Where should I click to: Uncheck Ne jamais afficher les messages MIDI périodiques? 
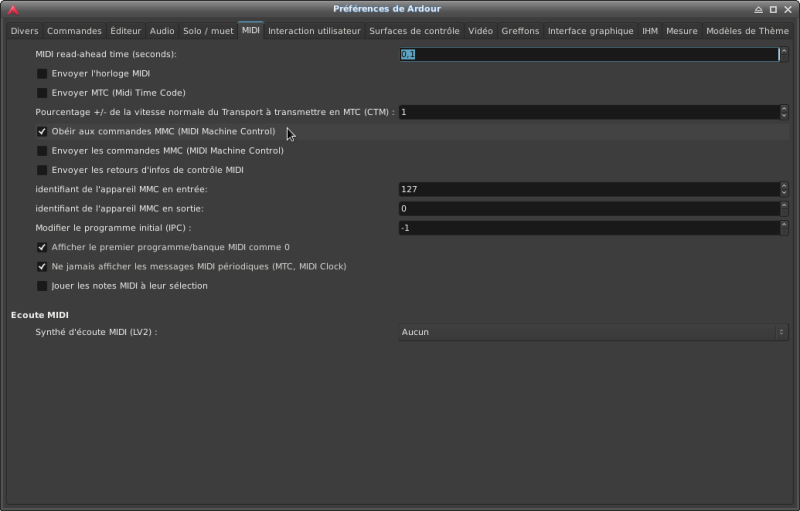point(42,267)
